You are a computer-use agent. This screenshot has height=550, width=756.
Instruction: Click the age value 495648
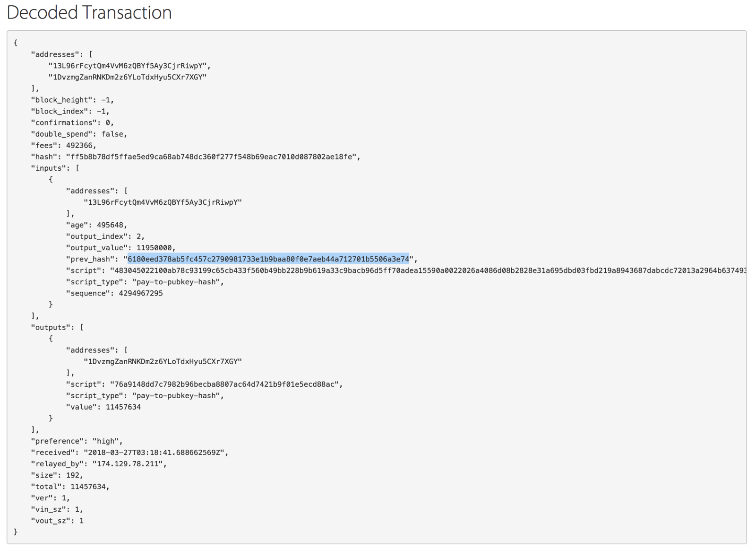(111, 225)
